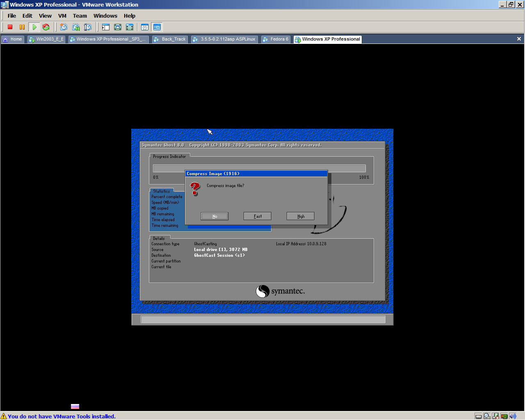Image resolution: width=525 pixels, height=420 pixels.
Task: Open the View menu
Action: [45, 16]
